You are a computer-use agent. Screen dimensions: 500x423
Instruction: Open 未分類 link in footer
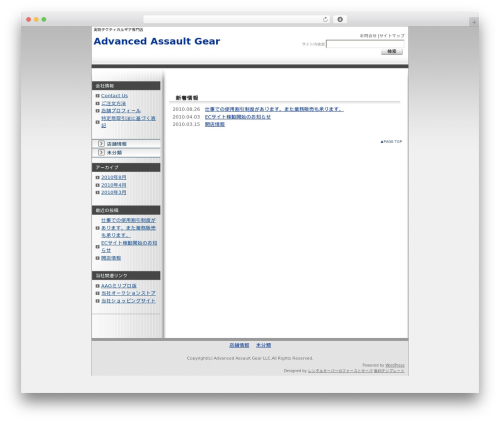click(263, 345)
